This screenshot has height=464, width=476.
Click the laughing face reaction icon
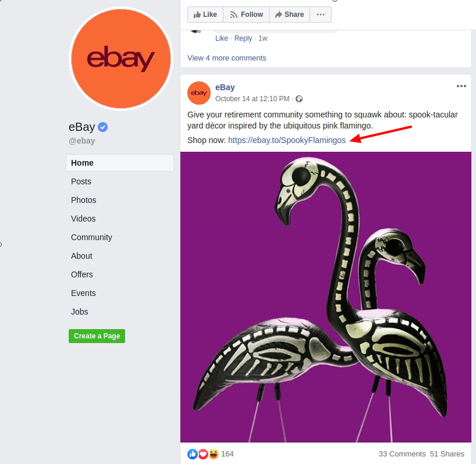click(214, 454)
